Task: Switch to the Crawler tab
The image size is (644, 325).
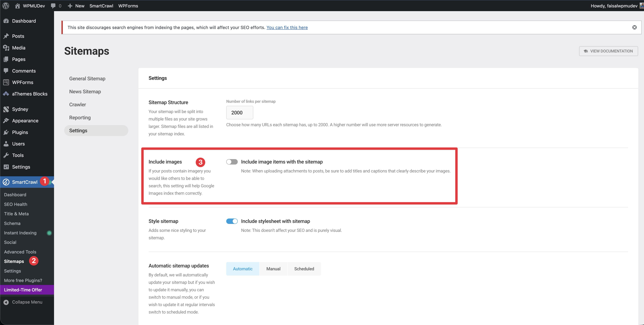Action: click(x=78, y=105)
